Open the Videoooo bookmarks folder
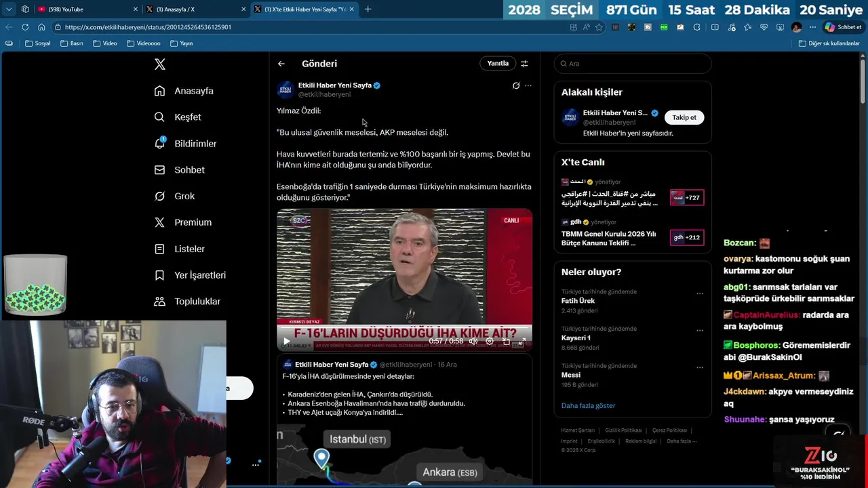This screenshot has width=868, height=488. 144,43
